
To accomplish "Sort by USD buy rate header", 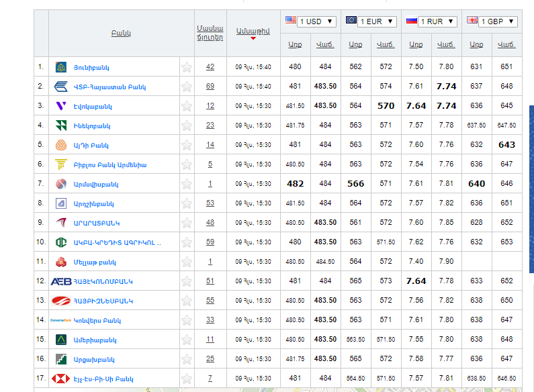I will (x=295, y=44).
